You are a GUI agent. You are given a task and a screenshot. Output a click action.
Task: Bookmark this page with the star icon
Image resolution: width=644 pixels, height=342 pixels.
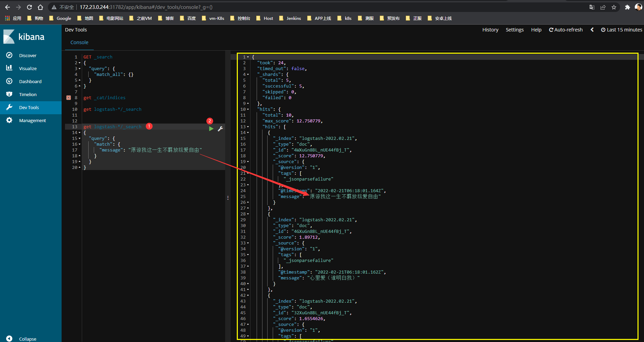click(x=614, y=7)
